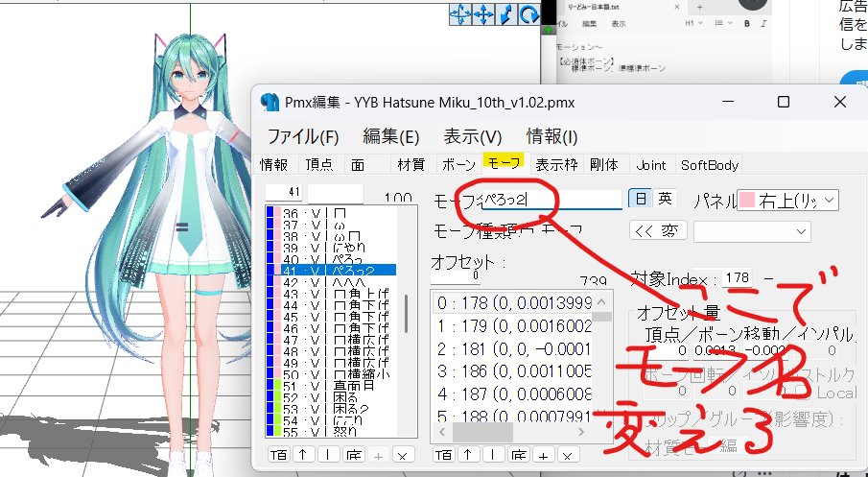Switch to the ボーン tab
This screenshot has width=868, height=477.
tap(458, 164)
